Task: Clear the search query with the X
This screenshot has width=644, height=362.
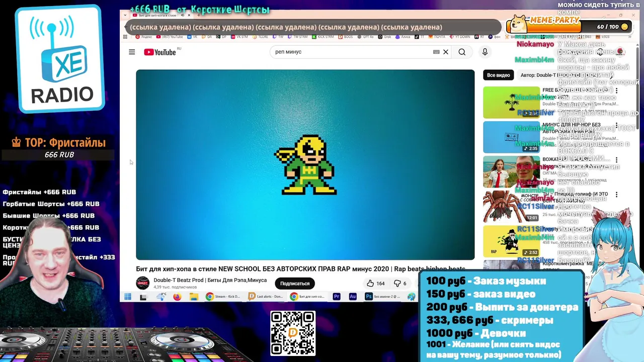Action: 446,52
